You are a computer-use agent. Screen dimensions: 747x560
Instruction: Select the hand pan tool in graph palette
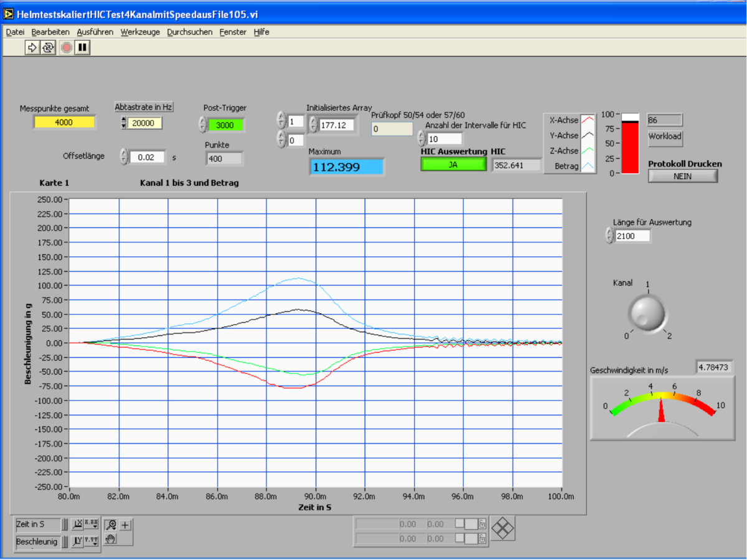(111, 539)
